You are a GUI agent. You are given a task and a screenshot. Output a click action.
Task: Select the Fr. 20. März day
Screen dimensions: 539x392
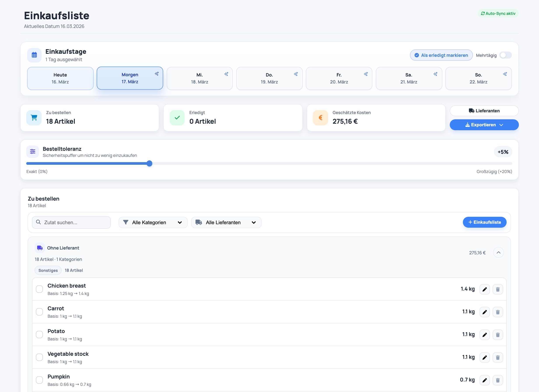[x=339, y=78]
